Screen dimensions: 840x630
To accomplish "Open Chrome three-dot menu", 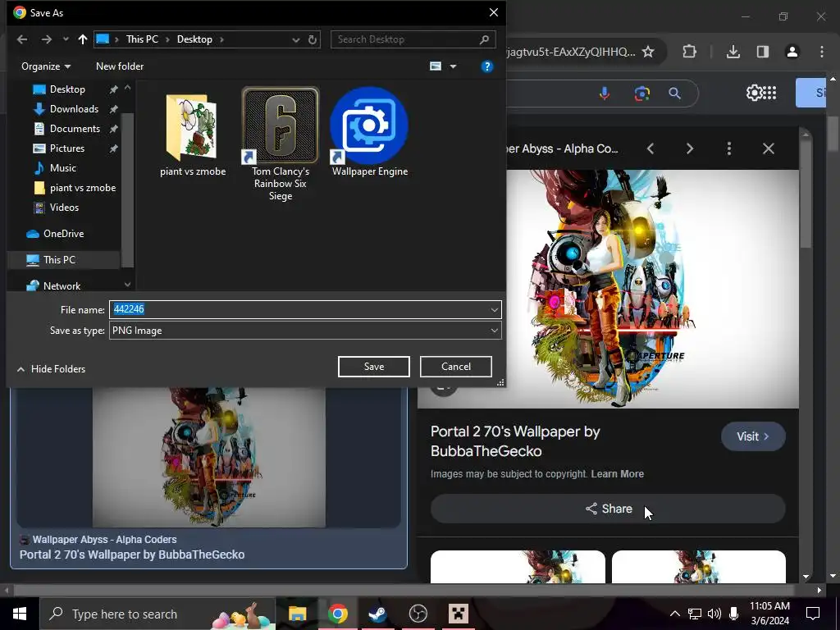I will (822, 52).
